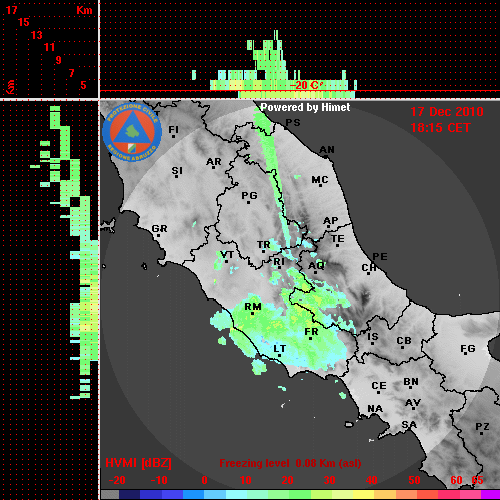Click the 30 dBZ green color swatch
The height and width of the screenshot is (500, 500).
click(330, 495)
